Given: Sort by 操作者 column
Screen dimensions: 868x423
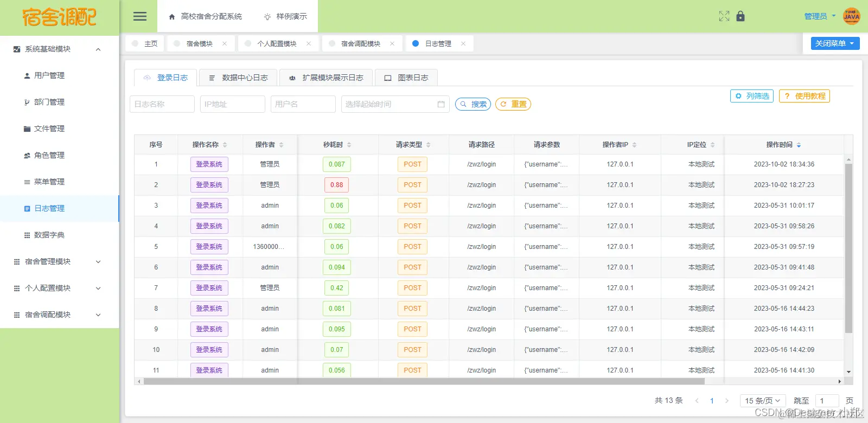Looking at the screenshot, I should (282, 145).
